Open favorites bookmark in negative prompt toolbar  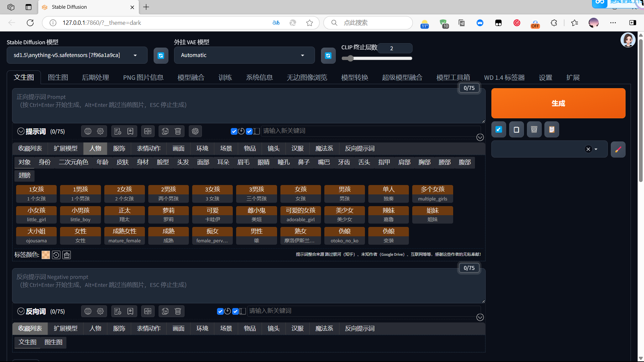click(130, 311)
